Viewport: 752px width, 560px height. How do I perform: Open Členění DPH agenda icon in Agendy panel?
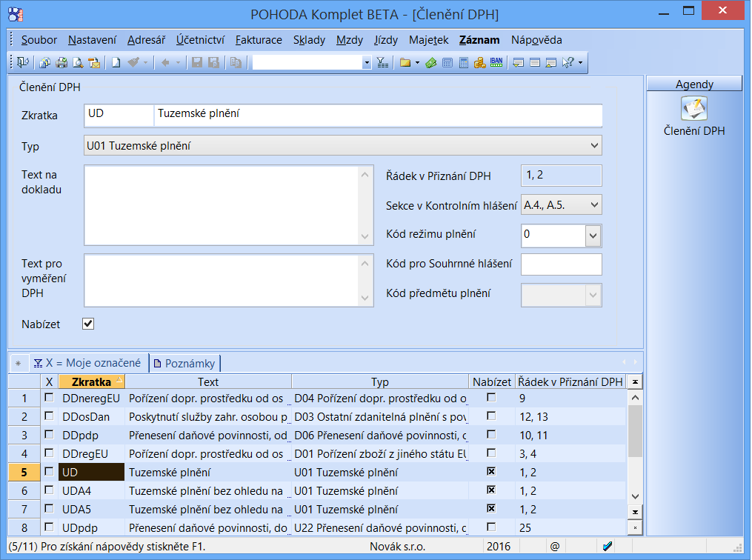[x=694, y=108]
